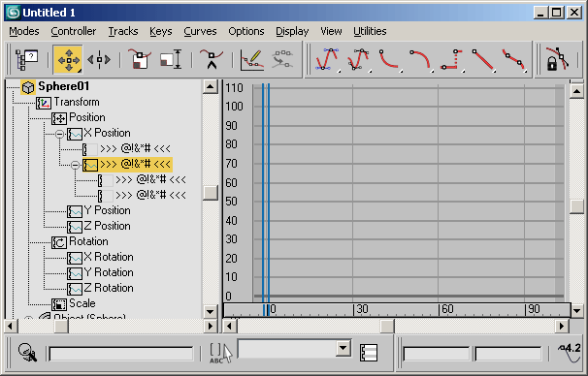Click the Position track icon
Screen dimensions: 588x376
[x=59, y=118]
